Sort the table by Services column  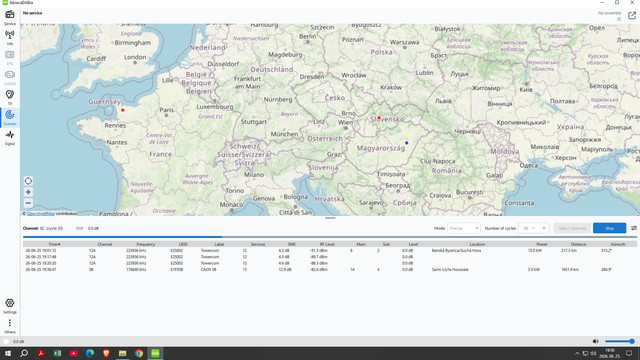pyautogui.click(x=258, y=244)
